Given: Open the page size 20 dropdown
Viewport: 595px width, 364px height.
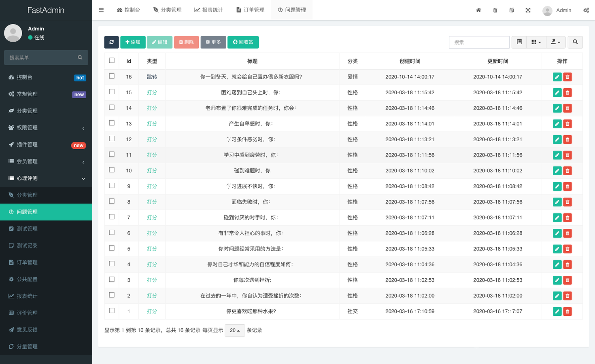Looking at the screenshot, I should click(235, 330).
